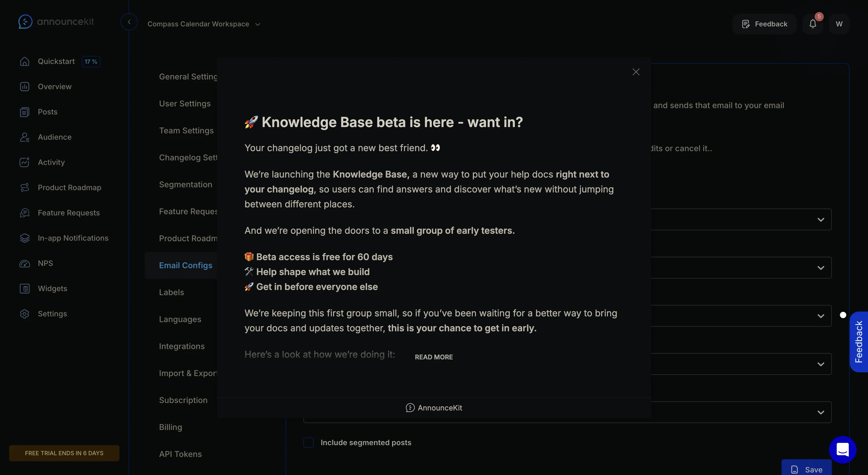
Task: Click READ MORE in the popup
Action: tap(434, 357)
